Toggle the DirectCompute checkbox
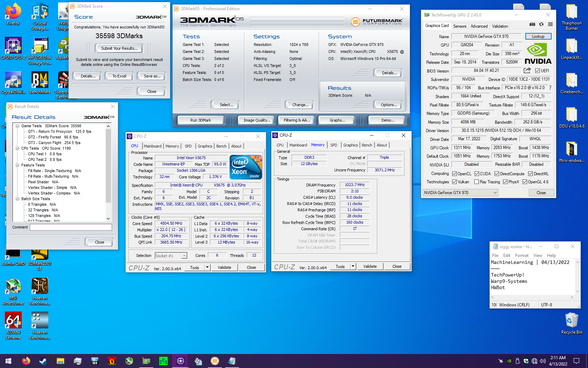 click(x=497, y=173)
